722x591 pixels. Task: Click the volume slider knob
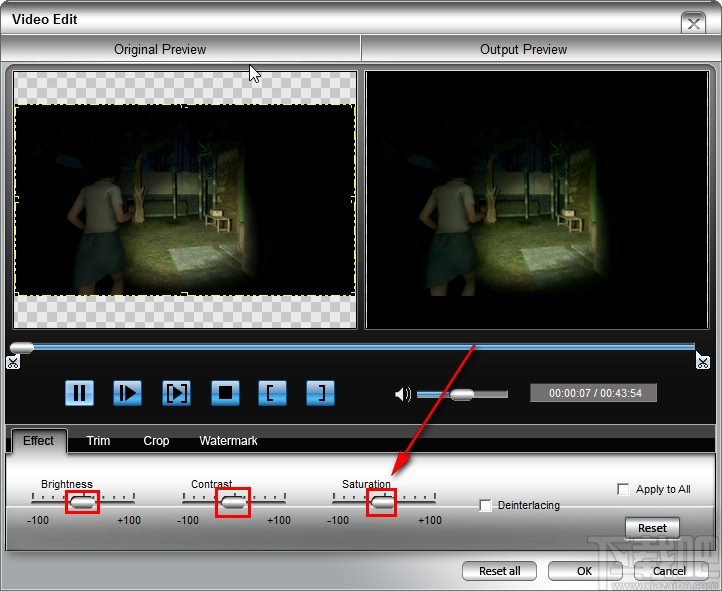(x=461, y=394)
